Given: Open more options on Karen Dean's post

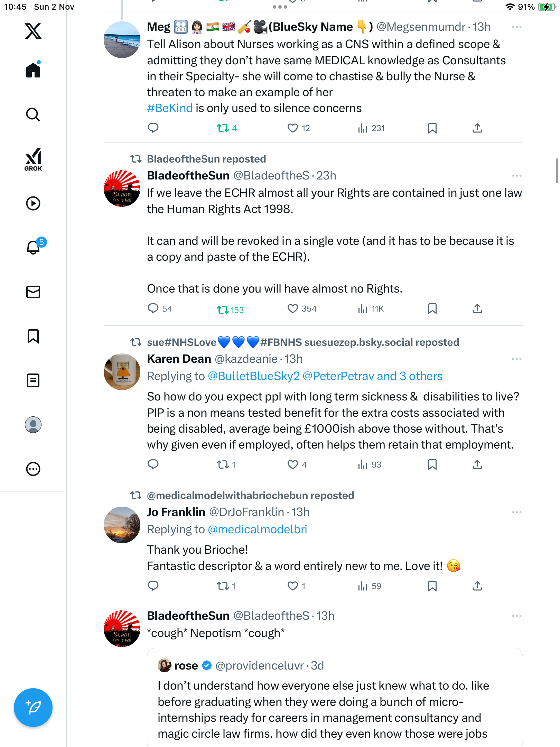Looking at the screenshot, I should click(516, 359).
